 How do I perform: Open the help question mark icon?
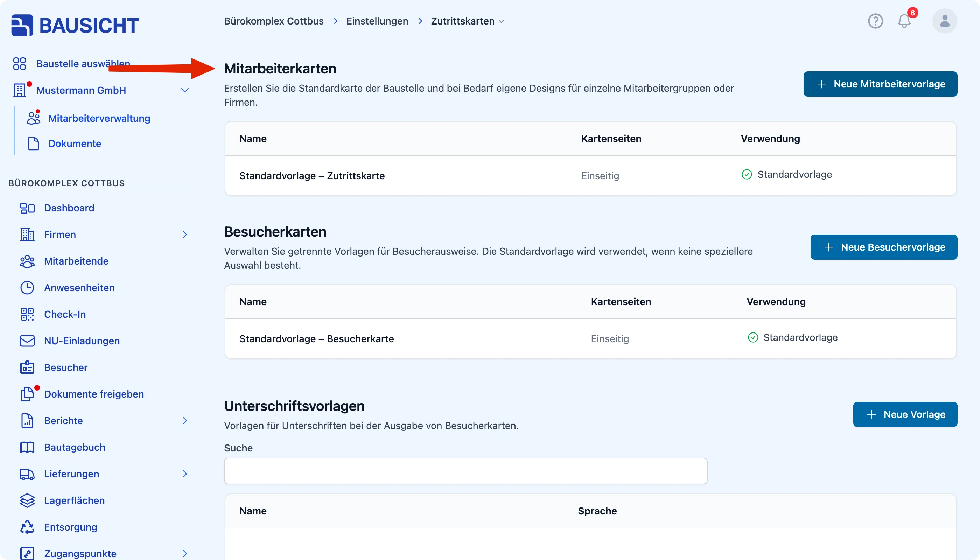[875, 21]
